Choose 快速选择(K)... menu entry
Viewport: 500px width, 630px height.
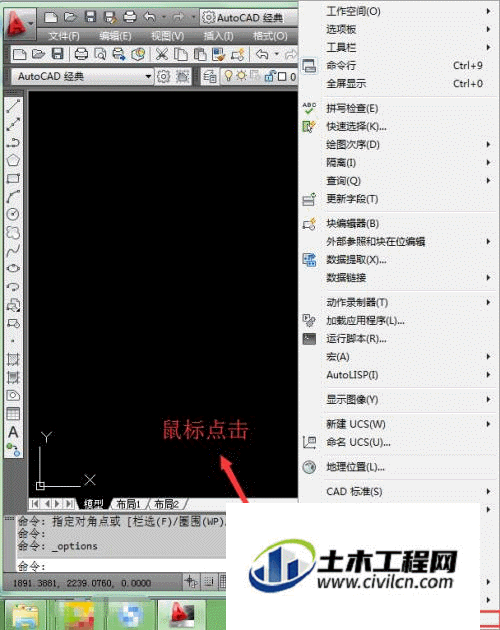(x=398, y=126)
